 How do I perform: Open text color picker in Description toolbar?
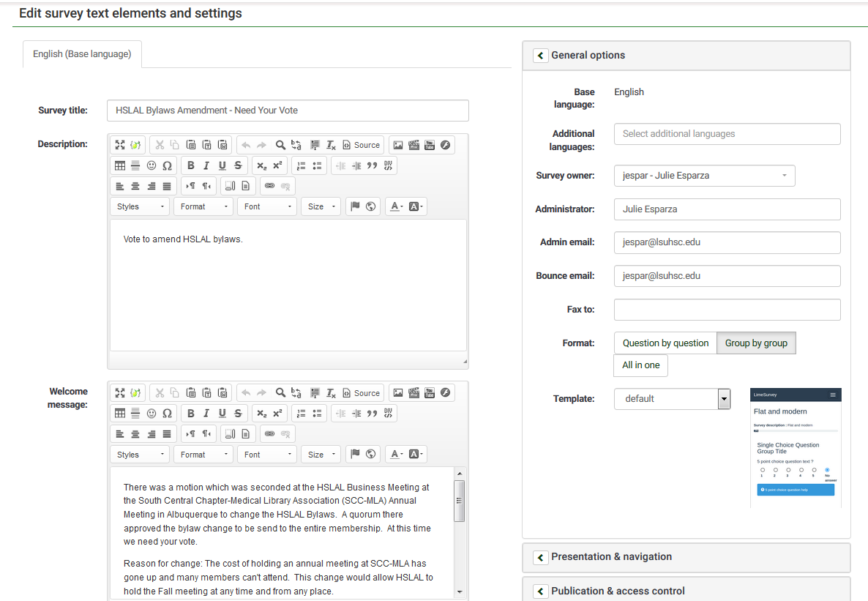396,206
